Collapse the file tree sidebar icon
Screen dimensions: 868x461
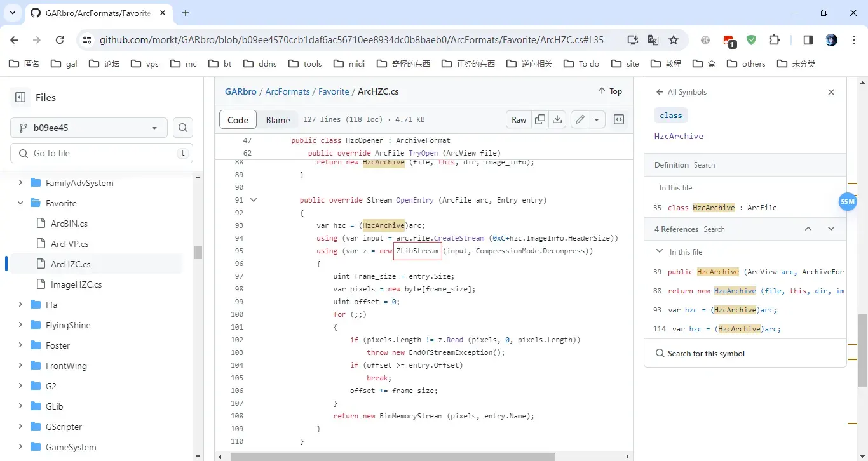(x=20, y=97)
